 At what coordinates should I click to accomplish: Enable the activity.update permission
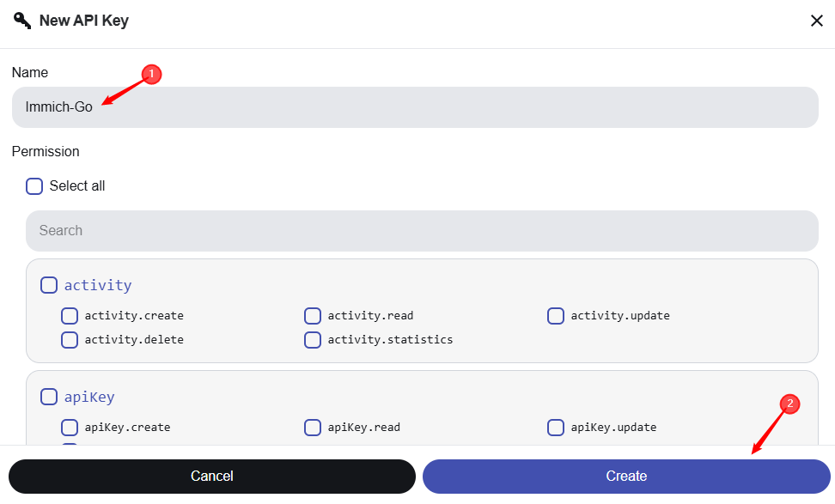[556, 316]
